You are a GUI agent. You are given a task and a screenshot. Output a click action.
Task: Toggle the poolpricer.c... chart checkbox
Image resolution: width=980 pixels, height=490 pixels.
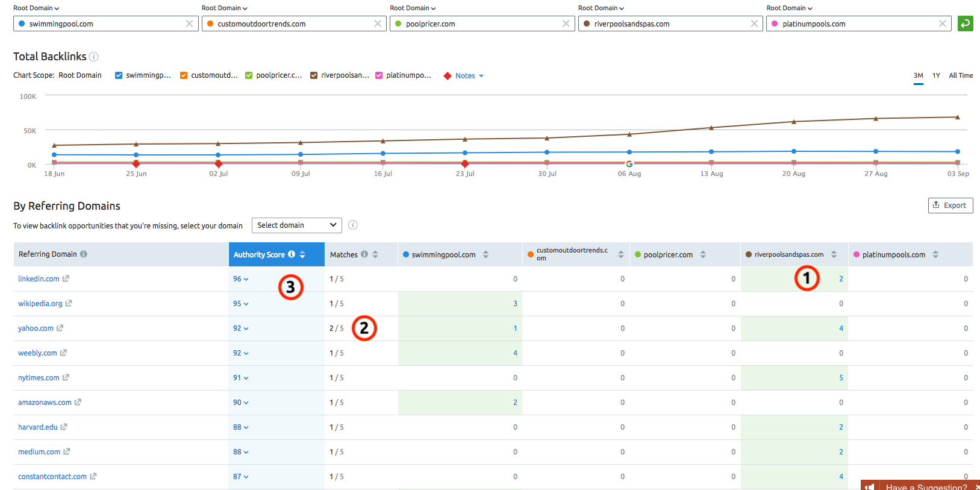[x=249, y=75]
